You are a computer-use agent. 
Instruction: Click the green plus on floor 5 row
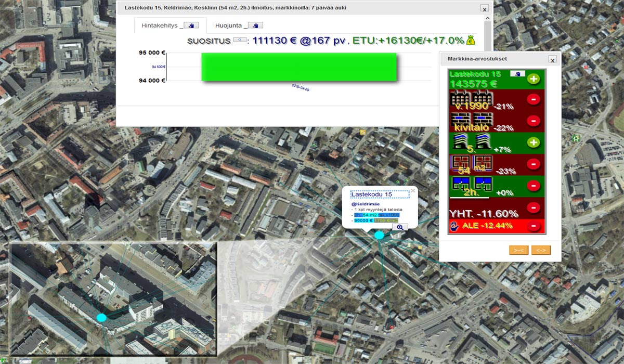pyautogui.click(x=534, y=142)
